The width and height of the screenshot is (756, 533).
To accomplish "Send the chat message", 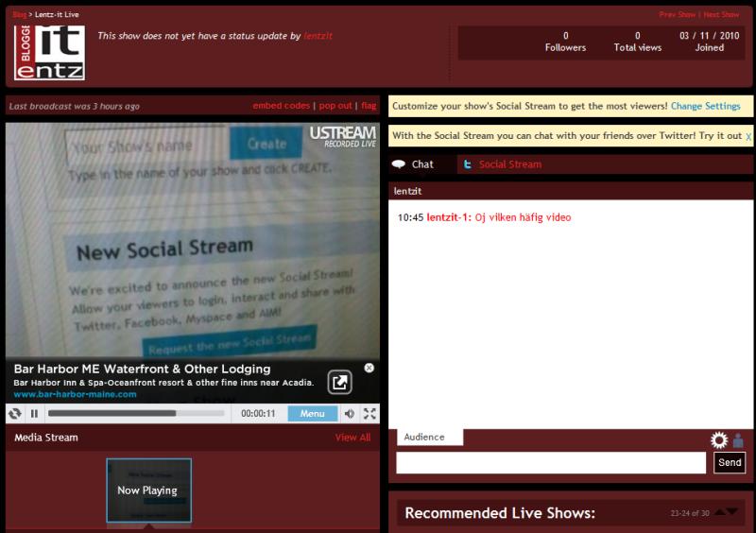I will coord(730,462).
